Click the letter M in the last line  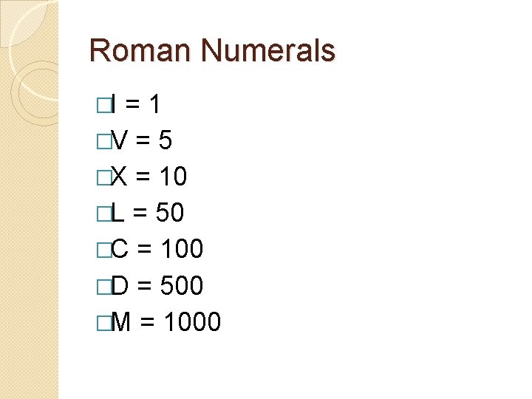[121, 322]
